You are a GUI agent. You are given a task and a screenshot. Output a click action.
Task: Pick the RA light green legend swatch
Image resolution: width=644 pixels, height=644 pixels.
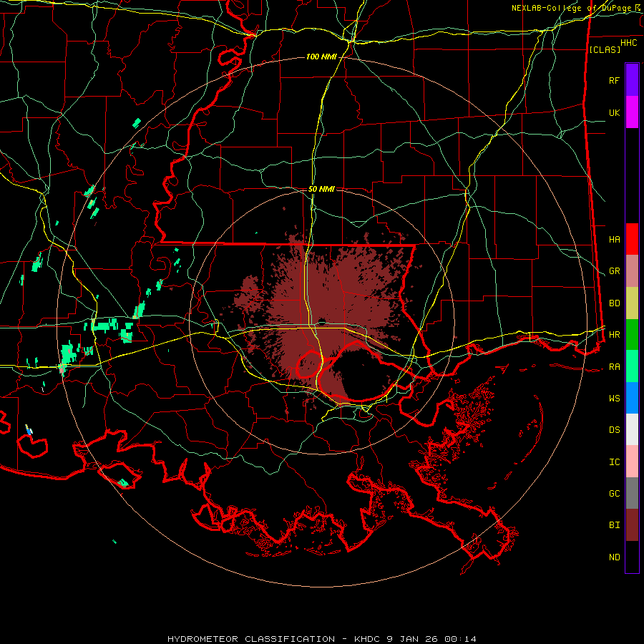[x=632, y=366]
